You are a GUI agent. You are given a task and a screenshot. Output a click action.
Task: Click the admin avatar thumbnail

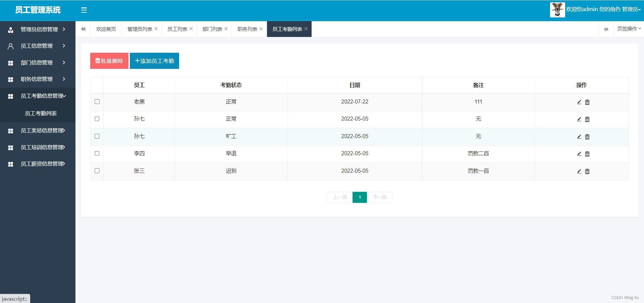[x=557, y=10]
